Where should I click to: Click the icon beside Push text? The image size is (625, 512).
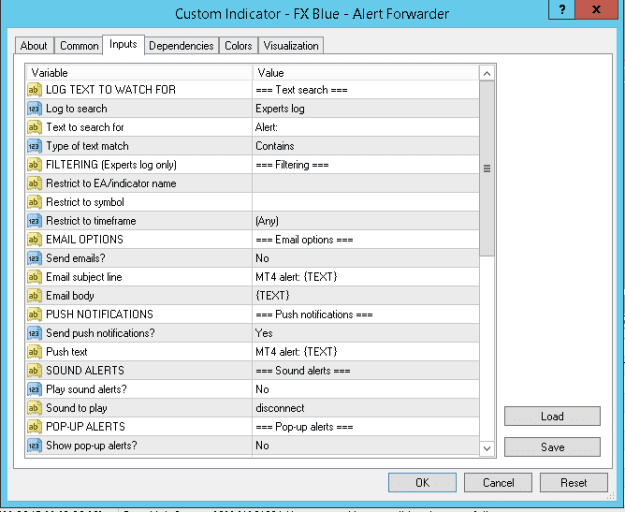coord(34,352)
